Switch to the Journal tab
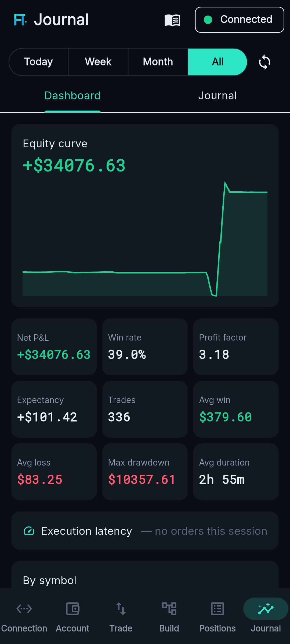Screen dimensions: 290x644 [x=218, y=96]
